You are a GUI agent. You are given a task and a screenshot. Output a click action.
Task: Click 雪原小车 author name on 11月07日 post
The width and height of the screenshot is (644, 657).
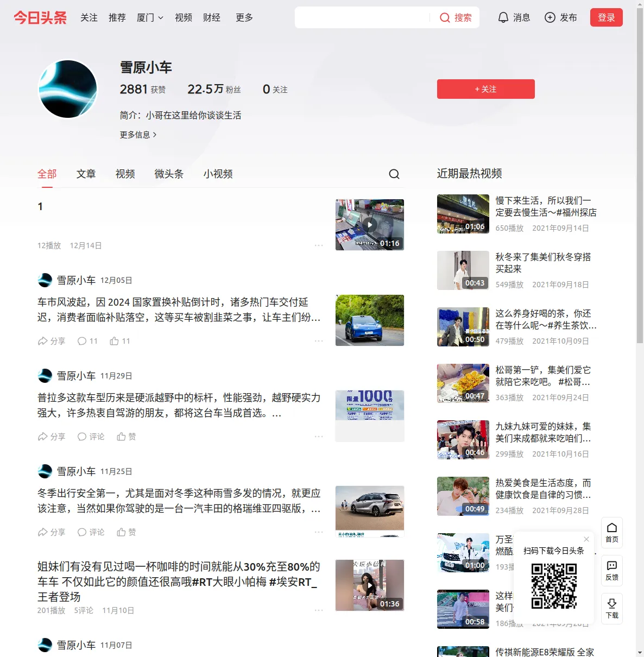(76, 645)
